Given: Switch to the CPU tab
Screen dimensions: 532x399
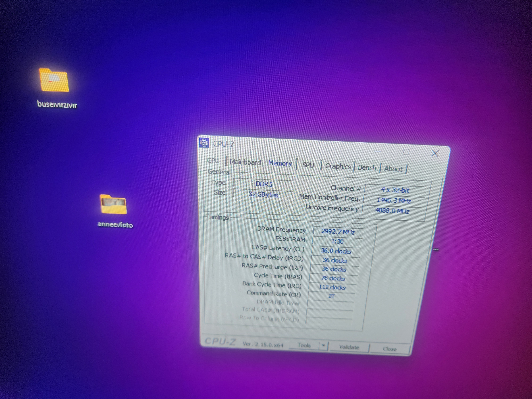Looking at the screenshot, I should click(x=213, y=161).
